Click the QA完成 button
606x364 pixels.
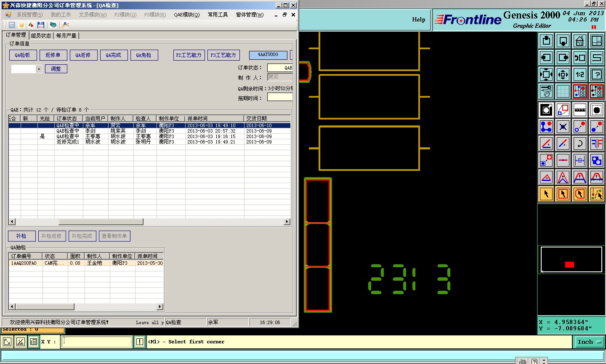point(113,55)
